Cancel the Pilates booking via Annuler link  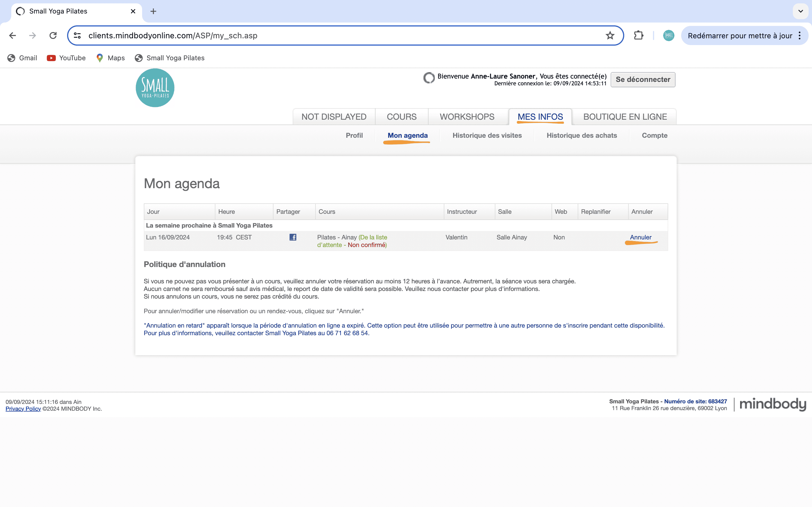(641, 237)
